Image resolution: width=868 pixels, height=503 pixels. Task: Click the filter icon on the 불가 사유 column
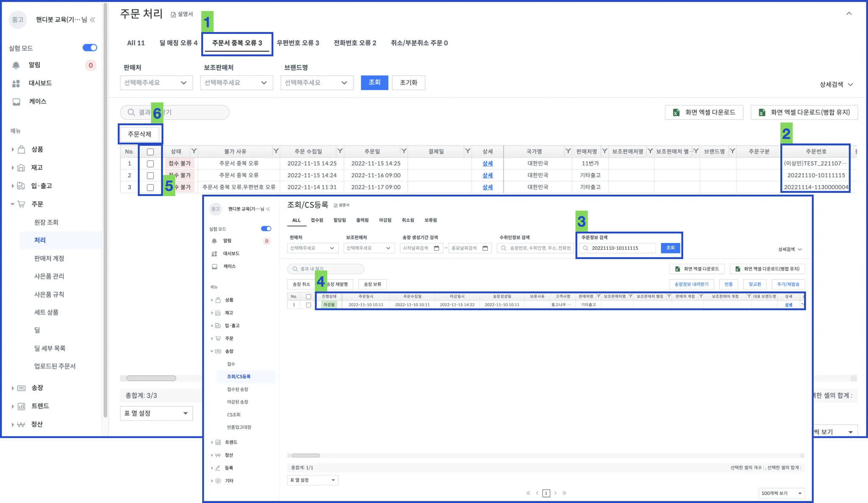[276, 151]
